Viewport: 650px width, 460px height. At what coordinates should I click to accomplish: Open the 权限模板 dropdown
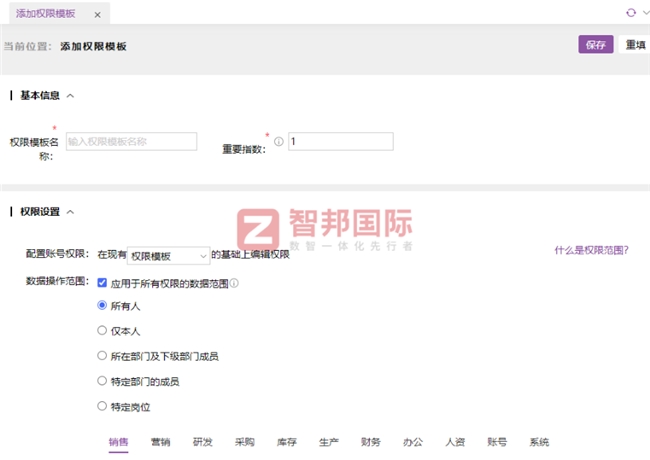pyautogui.click(x=168, y=255)
